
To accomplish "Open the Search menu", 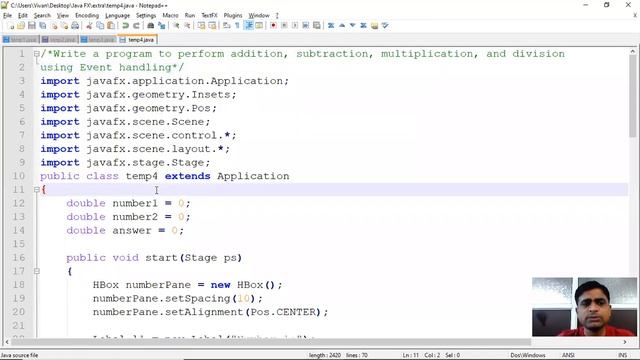I will (x=42, y=16).
